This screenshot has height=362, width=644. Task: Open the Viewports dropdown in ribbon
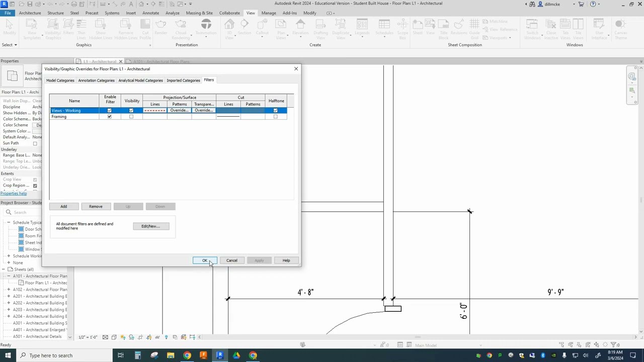498,38
